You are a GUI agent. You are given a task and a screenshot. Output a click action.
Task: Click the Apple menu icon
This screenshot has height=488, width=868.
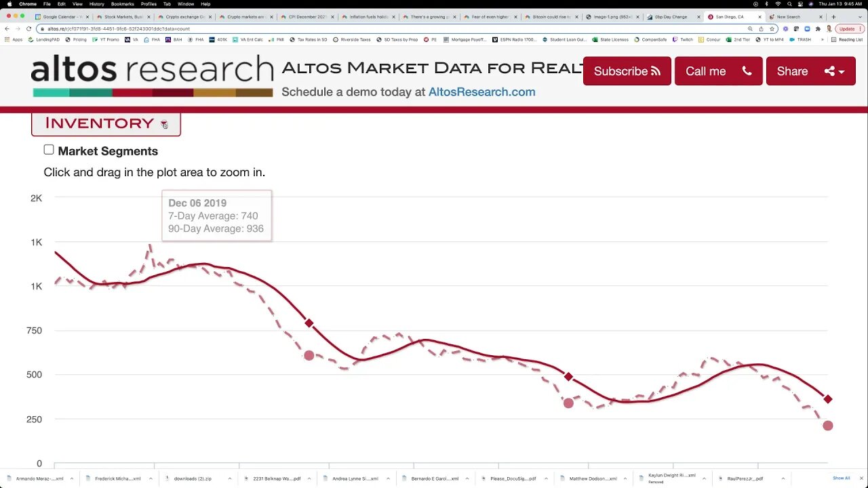pyautogui.click(x=9, y=4)
